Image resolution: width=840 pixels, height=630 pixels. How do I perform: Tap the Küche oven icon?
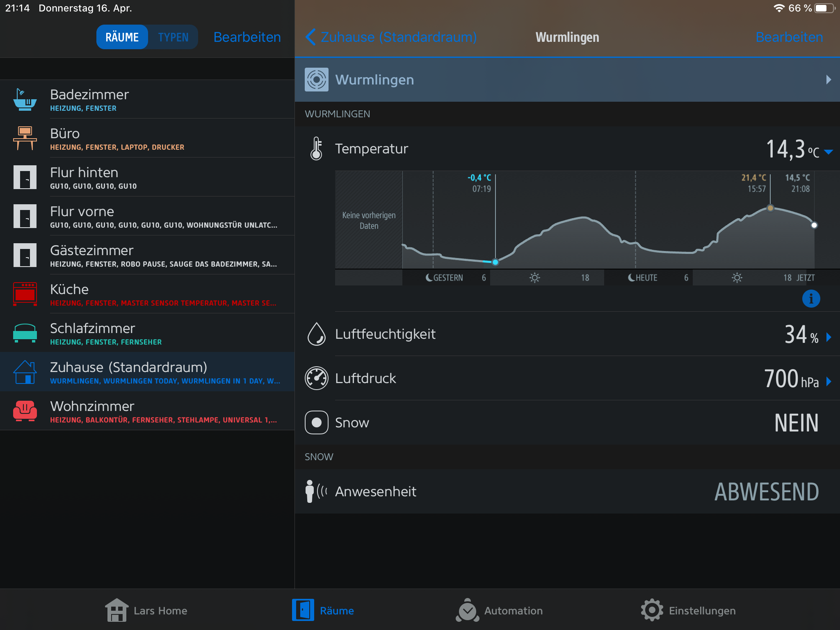tap(25, 294)
